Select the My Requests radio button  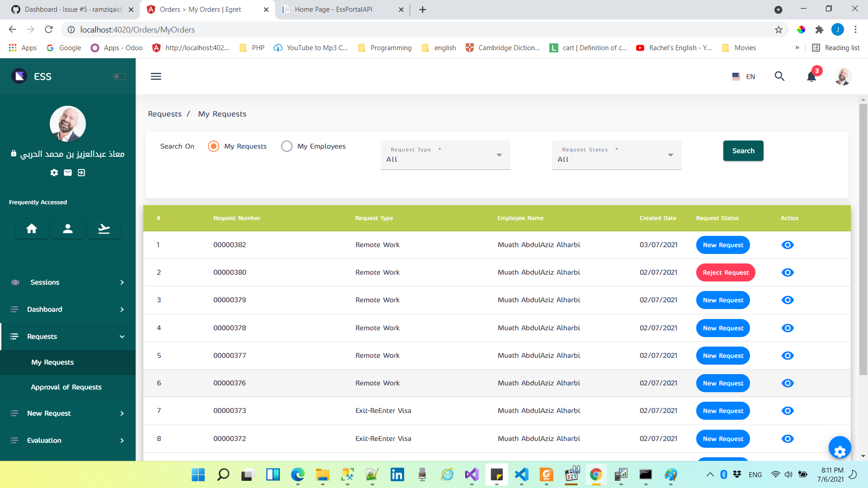click(213, 146)
